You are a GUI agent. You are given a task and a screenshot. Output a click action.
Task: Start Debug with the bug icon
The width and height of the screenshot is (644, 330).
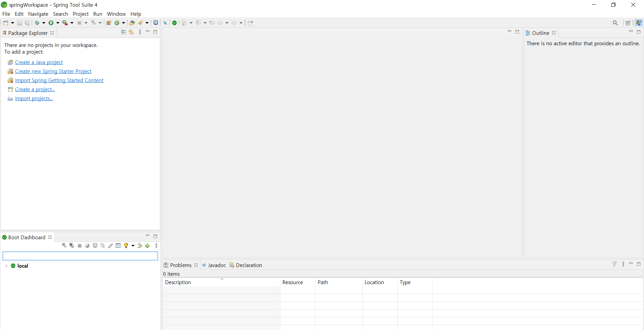(37, 23)
